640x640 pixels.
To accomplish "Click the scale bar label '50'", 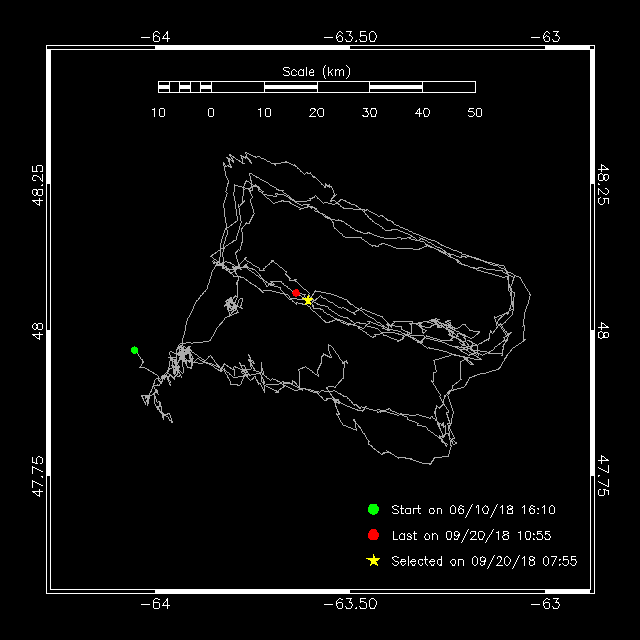I will click(475, 112).
